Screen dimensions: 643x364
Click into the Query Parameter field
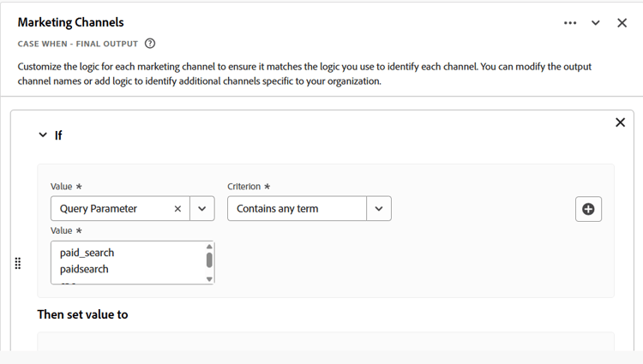[111, 209]
